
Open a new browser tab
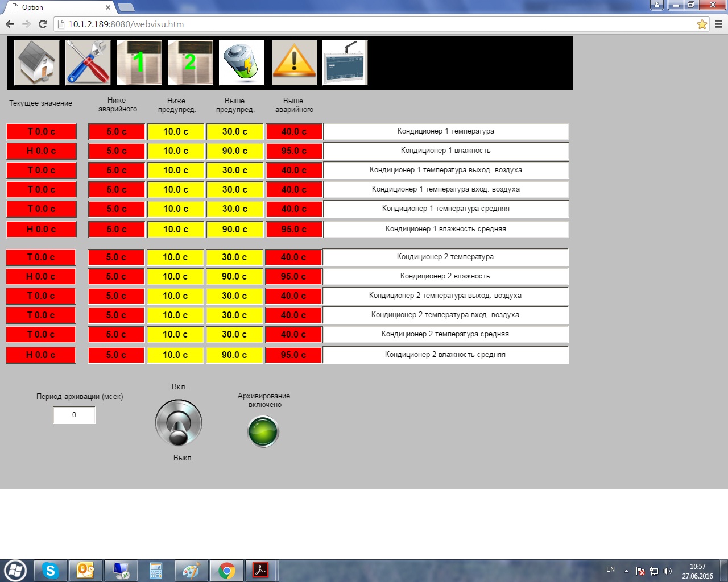coord(126,7)
